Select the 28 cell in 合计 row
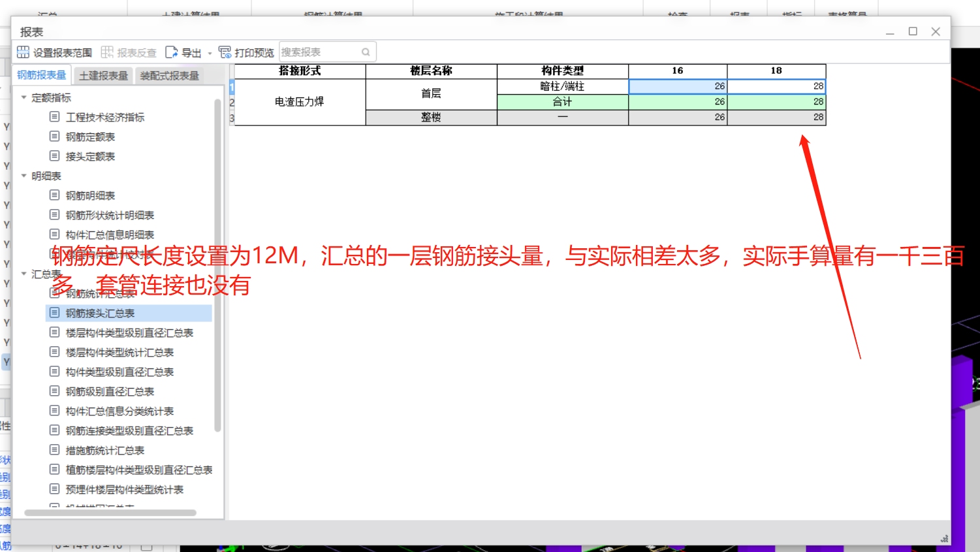This screenshot has height=552, width=980. point(776,102)
